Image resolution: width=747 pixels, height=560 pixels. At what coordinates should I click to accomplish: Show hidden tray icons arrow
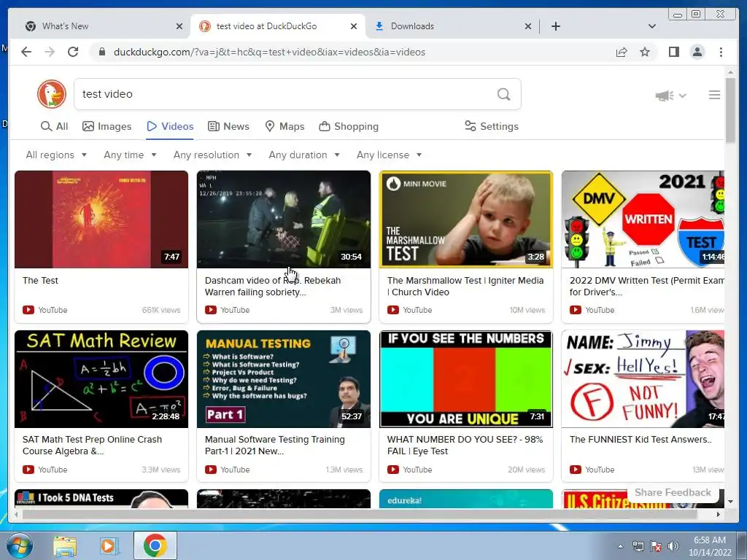620,546
